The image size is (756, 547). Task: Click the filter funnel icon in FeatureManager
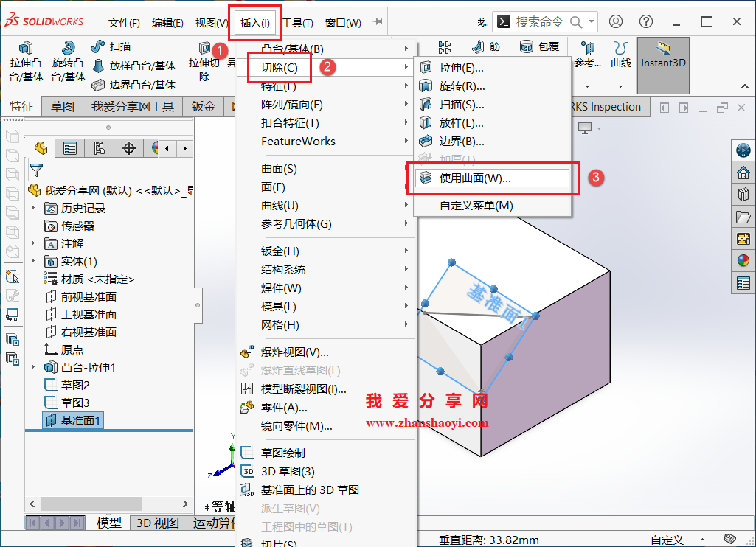tap(36, 168)
